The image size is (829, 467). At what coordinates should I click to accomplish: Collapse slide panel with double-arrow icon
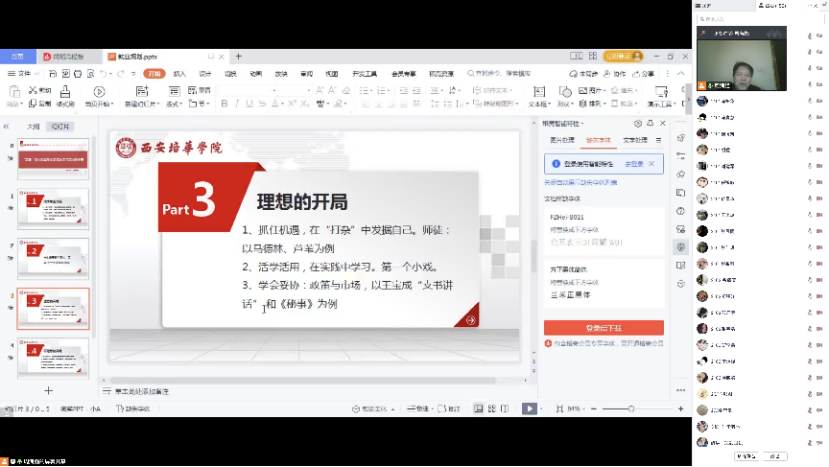[7, 127]
